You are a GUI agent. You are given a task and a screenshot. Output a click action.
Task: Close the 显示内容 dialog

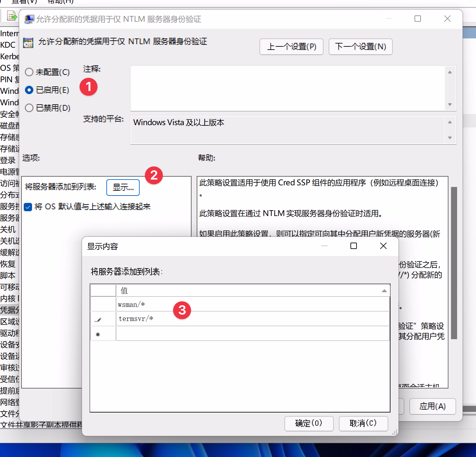(x=383, y=246)
